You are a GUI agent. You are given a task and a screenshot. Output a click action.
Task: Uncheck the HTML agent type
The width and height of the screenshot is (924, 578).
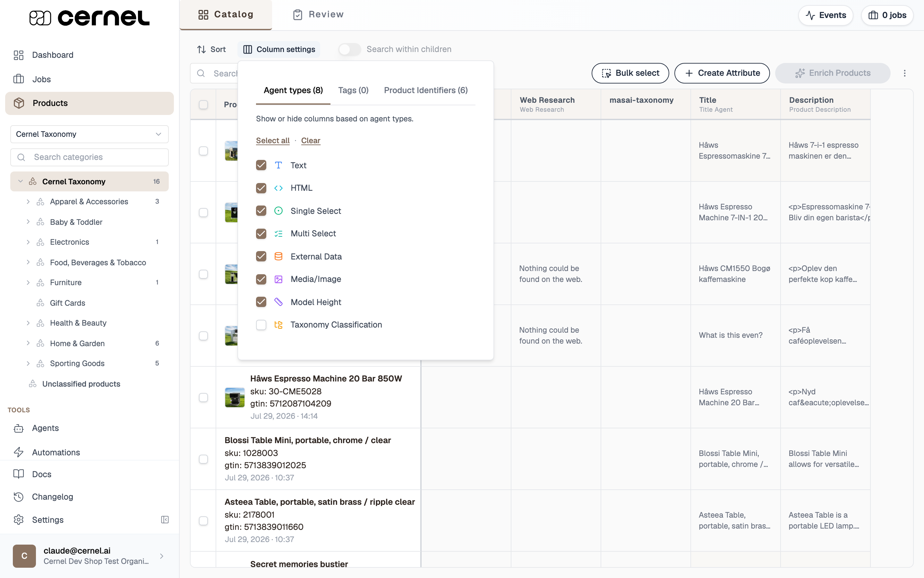point(261,188)
